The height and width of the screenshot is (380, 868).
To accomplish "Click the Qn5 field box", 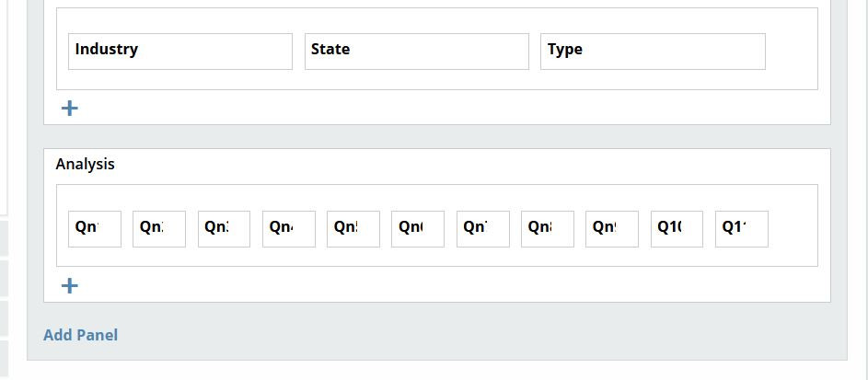I will point(353,229).
